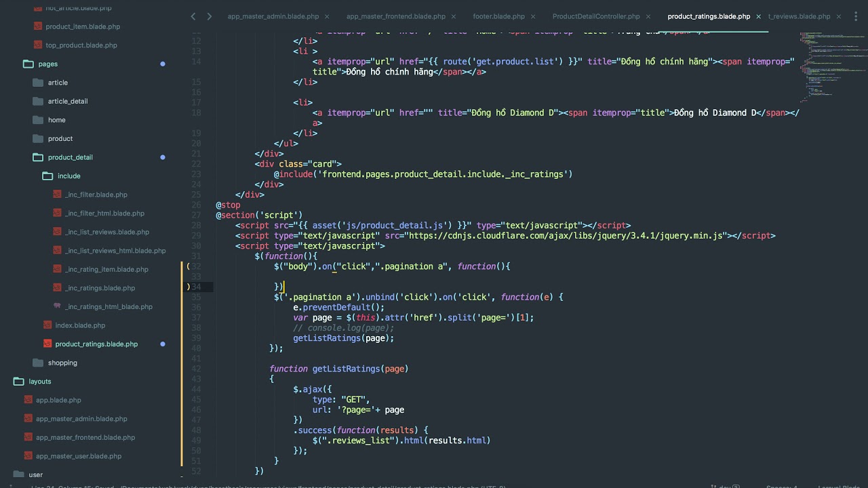Expand the shopping folder
The image size is (868, 488).
pos(38,363)
